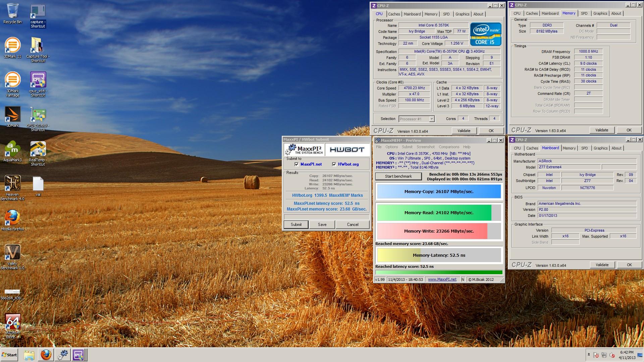Launch the AquaMark3 desktop icon

tap(12, 152)
